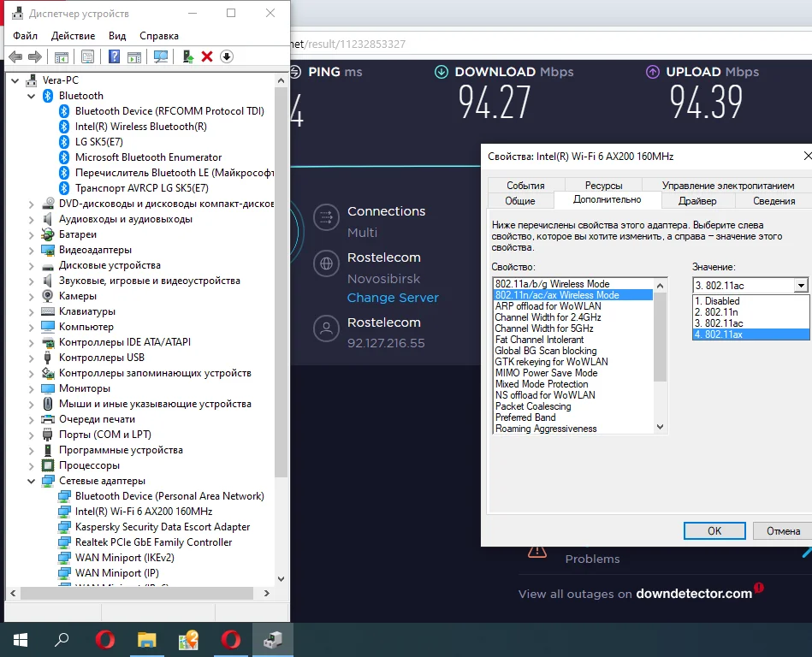Open the Справка menu
The height and width of the screenshot is (657, 812).
pos(159,36)
